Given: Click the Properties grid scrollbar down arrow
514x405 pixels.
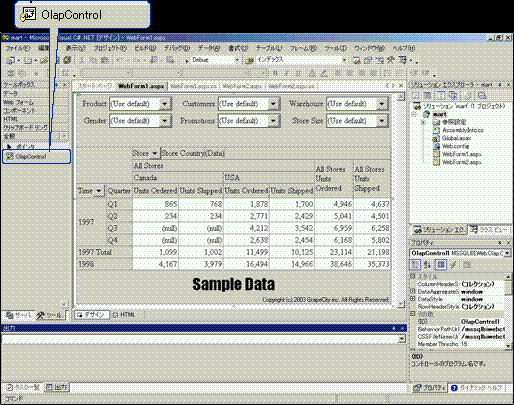Looking at the screenshot, I should point(508,346).
